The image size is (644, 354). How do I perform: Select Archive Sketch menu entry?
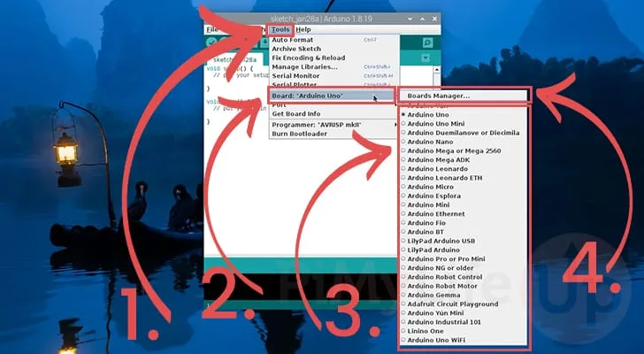click(333, 49)
